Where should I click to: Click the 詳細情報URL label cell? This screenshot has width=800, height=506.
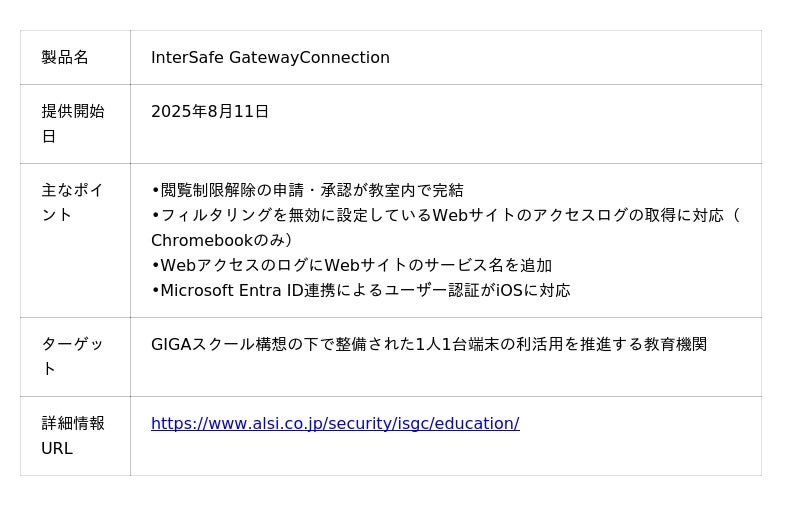75,436
